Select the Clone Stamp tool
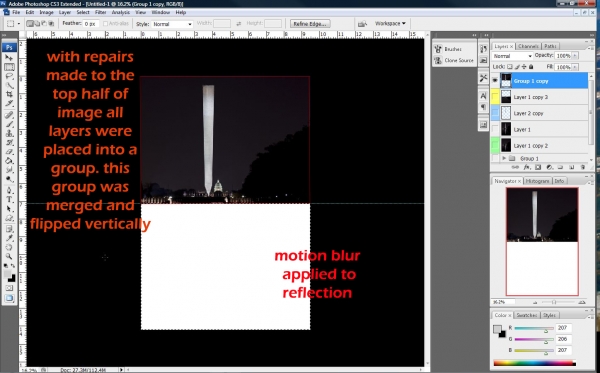 [9, 133]
